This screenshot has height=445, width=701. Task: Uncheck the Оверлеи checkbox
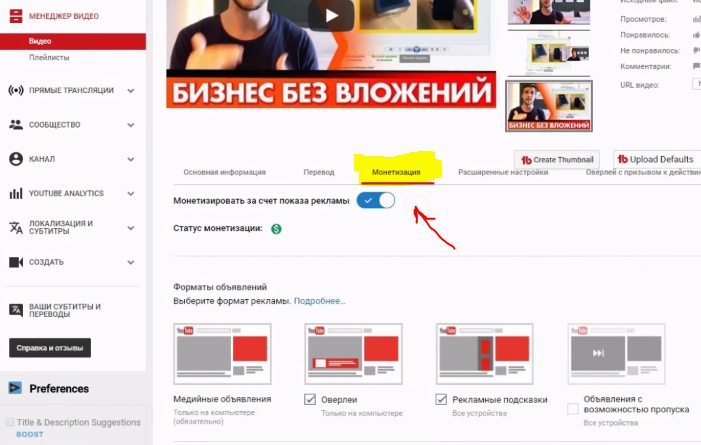tap(310, 399)
